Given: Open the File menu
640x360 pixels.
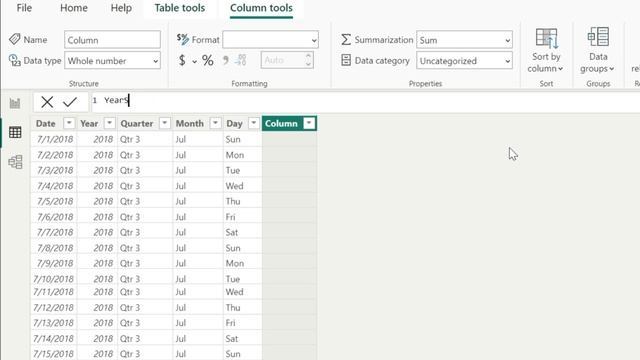Looking at the screenshot, I should point(24,8).
